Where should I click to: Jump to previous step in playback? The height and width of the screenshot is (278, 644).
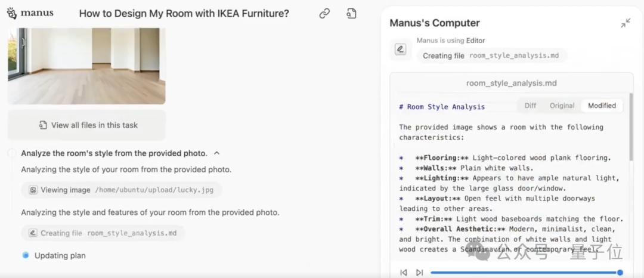(x=404, y=272)
